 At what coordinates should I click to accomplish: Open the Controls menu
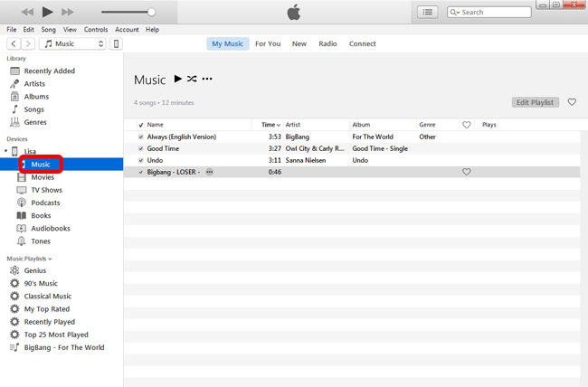[x=96, y=29]
